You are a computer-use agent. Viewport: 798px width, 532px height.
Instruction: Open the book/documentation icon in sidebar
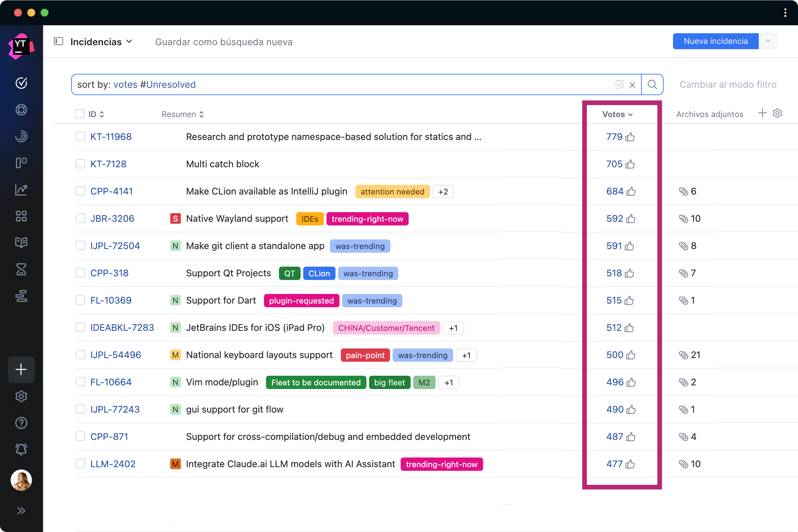pyautogui.click(x=21, y=242)
